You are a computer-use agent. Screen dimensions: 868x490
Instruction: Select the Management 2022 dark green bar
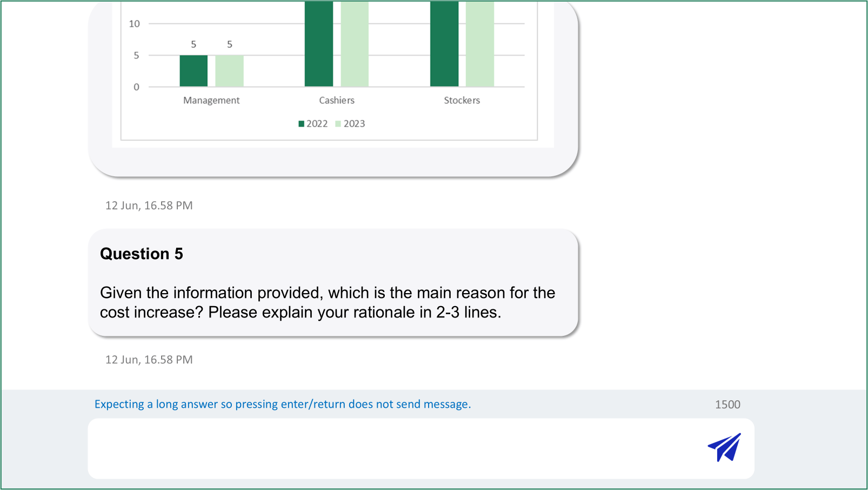tap(193, 71)
